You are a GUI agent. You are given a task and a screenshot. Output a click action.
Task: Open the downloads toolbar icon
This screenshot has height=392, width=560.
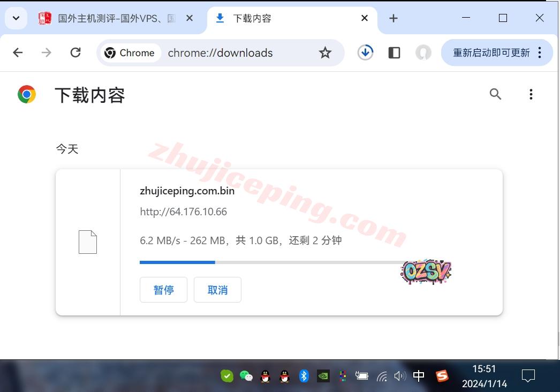coord(366,52)
